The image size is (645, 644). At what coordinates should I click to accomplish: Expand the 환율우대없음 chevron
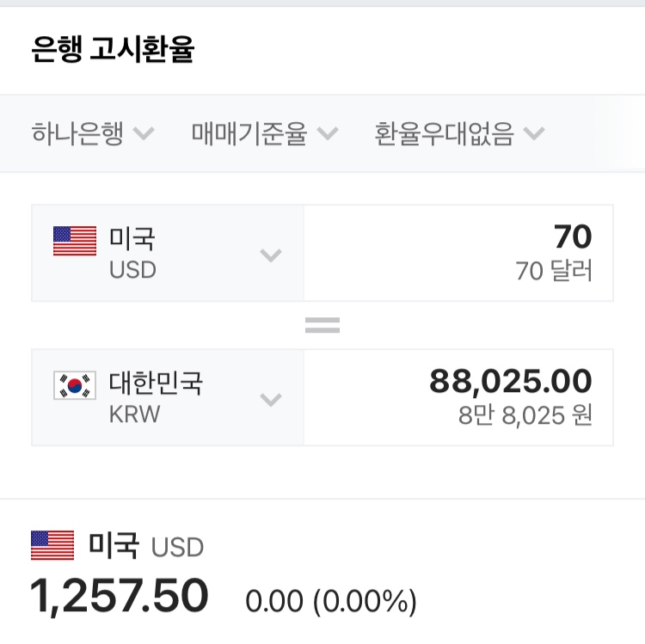[533, 134]
